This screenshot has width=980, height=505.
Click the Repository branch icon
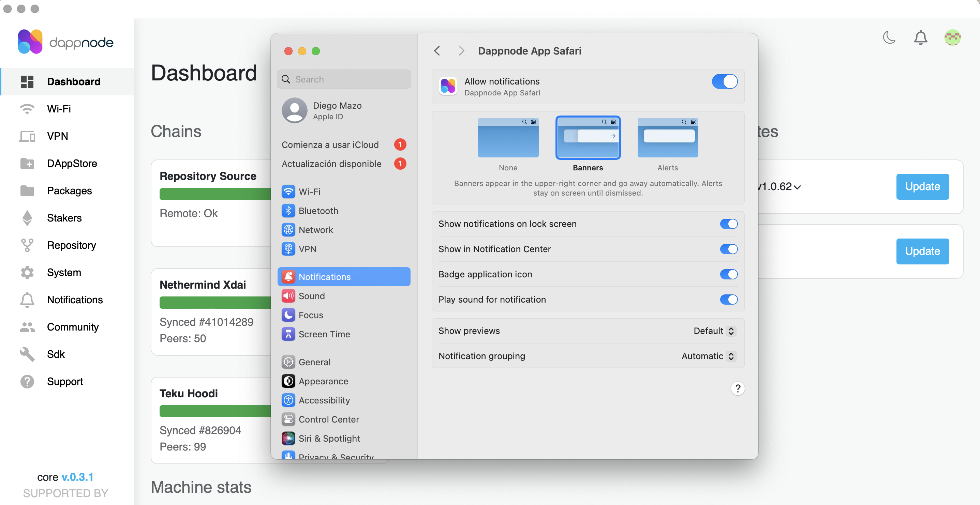coord(27,245)
